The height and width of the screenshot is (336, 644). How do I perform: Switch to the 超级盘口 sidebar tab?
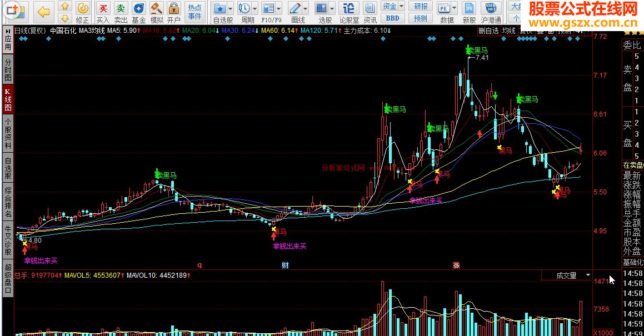coord(8,278)
